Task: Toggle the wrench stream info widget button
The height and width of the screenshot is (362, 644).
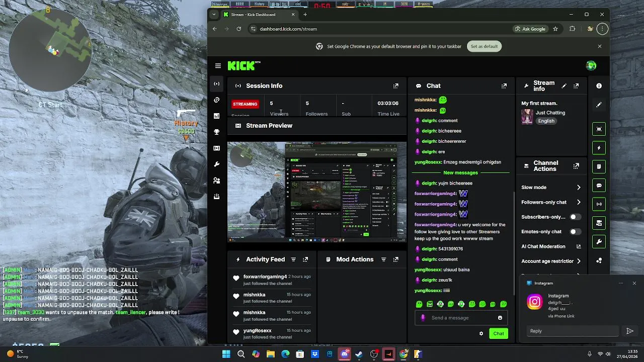Action: [599, 242]
